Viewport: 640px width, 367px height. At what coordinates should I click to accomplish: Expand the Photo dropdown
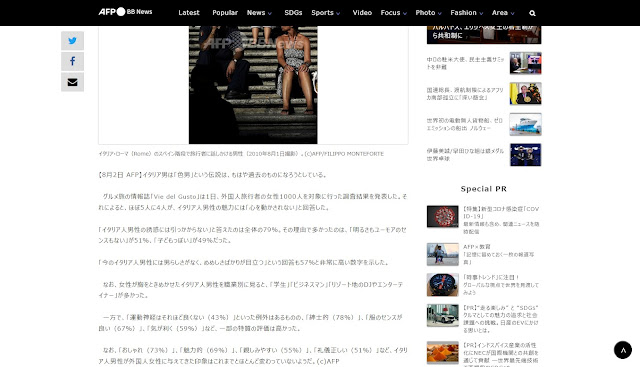coord(429,13)
